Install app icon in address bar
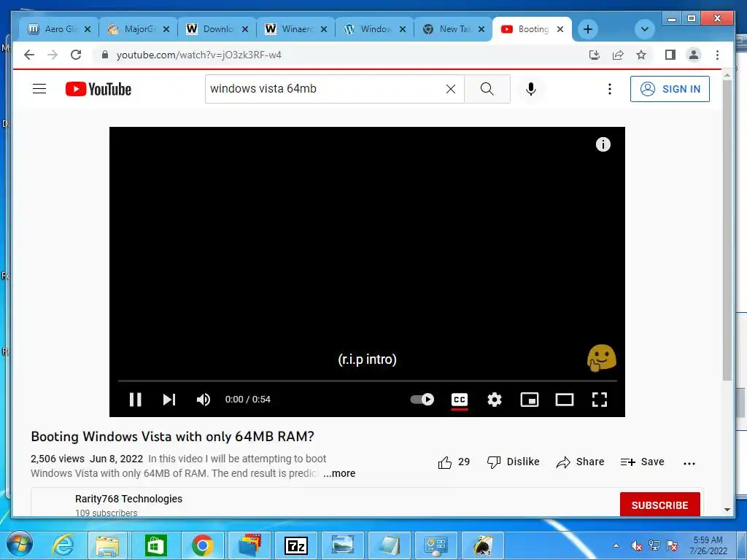The width and height of the screenshot is (747, 560). click(594, 55)
